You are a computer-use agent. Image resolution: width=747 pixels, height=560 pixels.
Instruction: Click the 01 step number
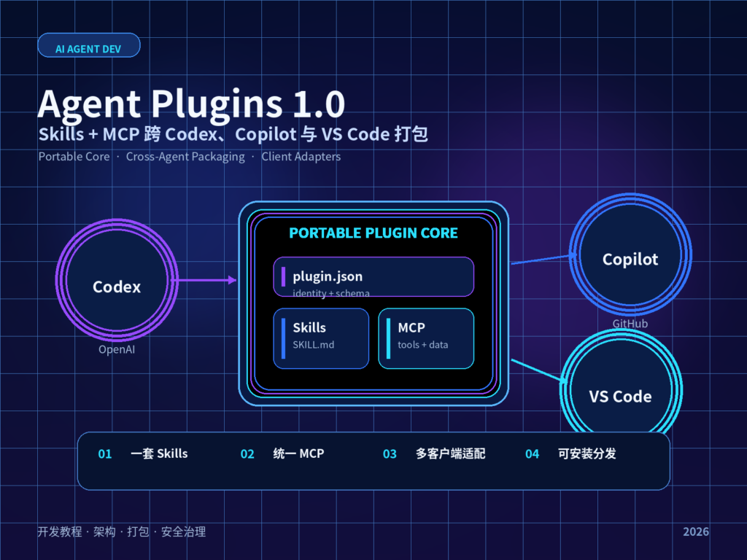click(x=105, y=454)
